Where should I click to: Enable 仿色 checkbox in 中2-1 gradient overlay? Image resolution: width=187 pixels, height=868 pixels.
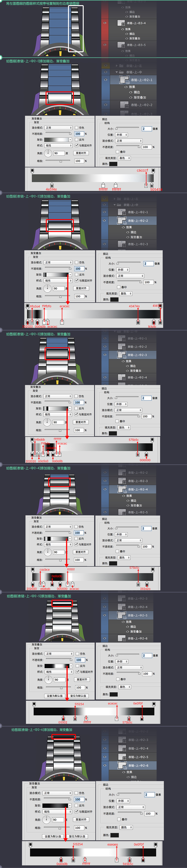pos(76,128)
